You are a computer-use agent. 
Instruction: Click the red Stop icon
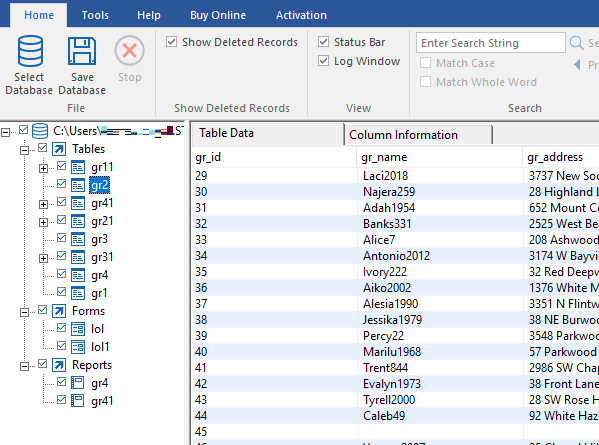pyautogui.click(x=130, y=50)
